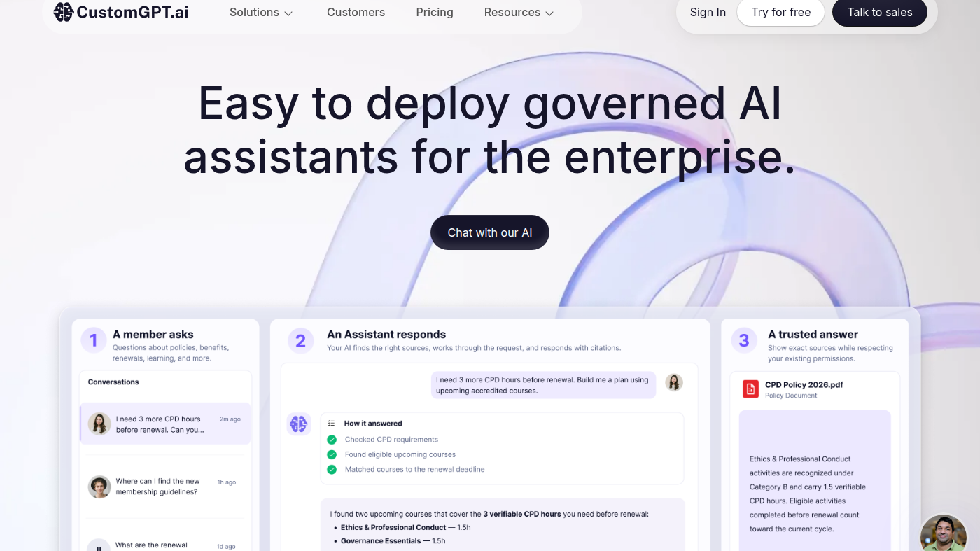Click the 'Ethics & Professional Conduct — 1.5h' course bullet
This screenshot has width=980, height=551.
(x=405, y=527)
